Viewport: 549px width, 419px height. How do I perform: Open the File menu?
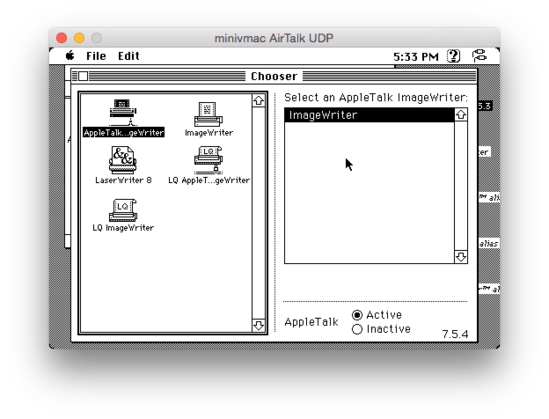point(96,56)
